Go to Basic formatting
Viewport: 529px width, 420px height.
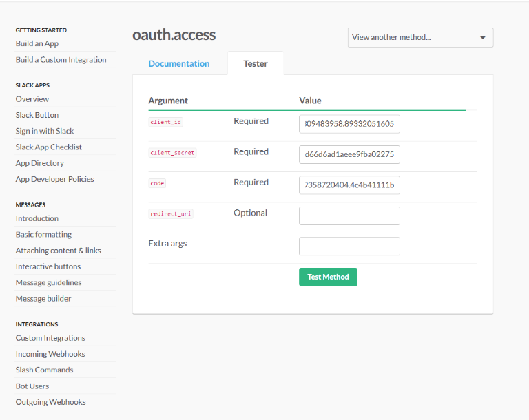tap(43, 235)
